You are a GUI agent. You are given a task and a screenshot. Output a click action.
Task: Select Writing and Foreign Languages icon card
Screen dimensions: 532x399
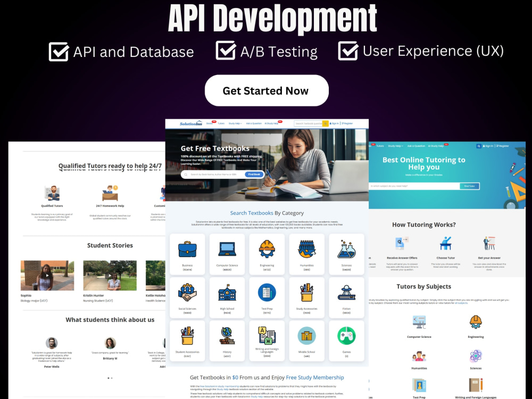[x=267, y=340]
